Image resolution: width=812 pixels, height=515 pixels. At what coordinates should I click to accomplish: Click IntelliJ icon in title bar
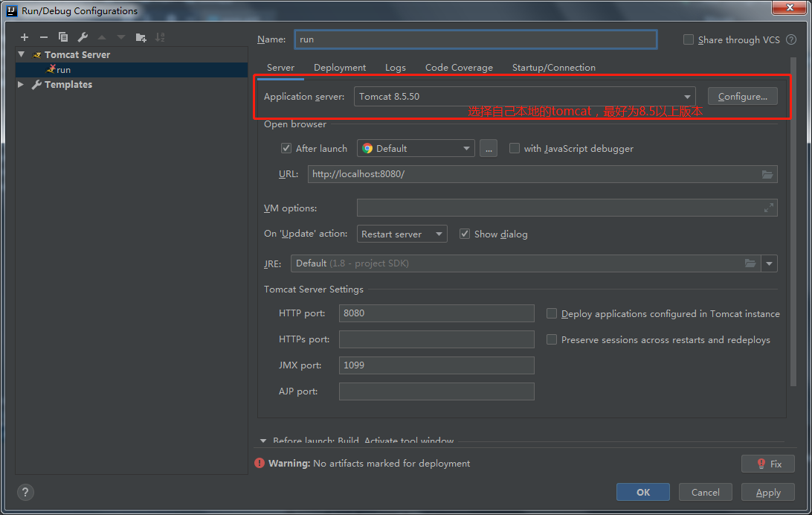coord(11,10)
